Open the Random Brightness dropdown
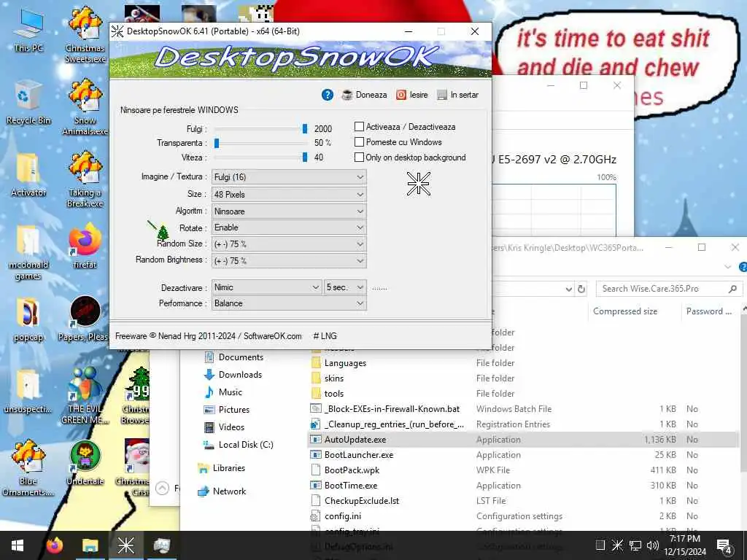747x560 pixels. tap(289, 260)
